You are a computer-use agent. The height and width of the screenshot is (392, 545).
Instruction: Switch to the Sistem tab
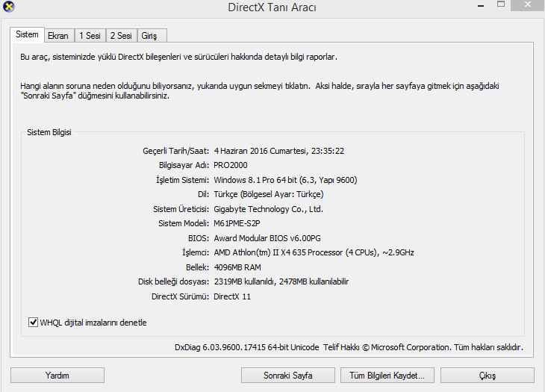pyautogui.click(x=27, y=35)
